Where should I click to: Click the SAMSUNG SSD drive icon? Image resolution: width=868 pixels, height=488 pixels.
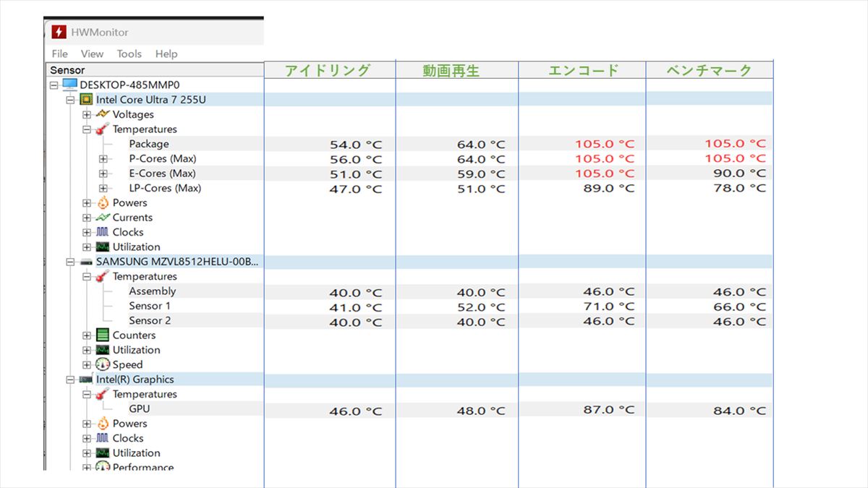86,262
